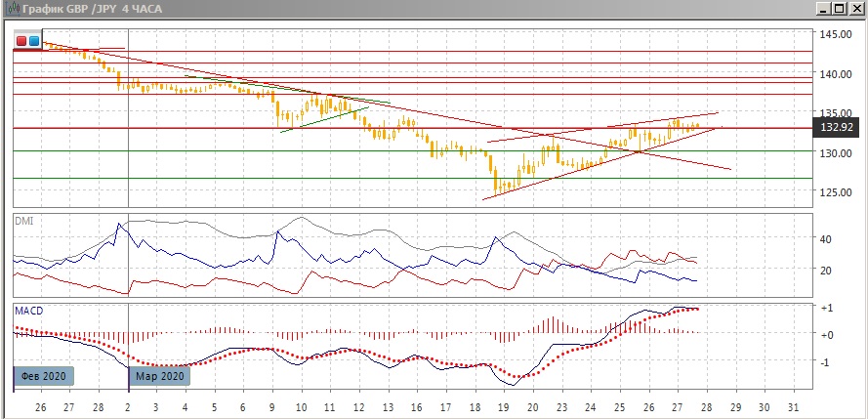Click the candlestick chart icon in title bar
868x419 pixels.
coord(10,9)
